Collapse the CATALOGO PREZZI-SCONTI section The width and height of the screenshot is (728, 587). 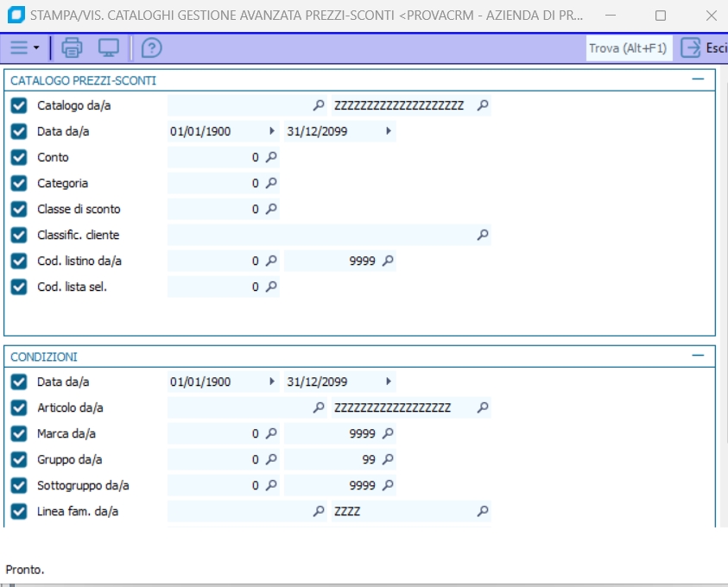[x=698, y=79]
